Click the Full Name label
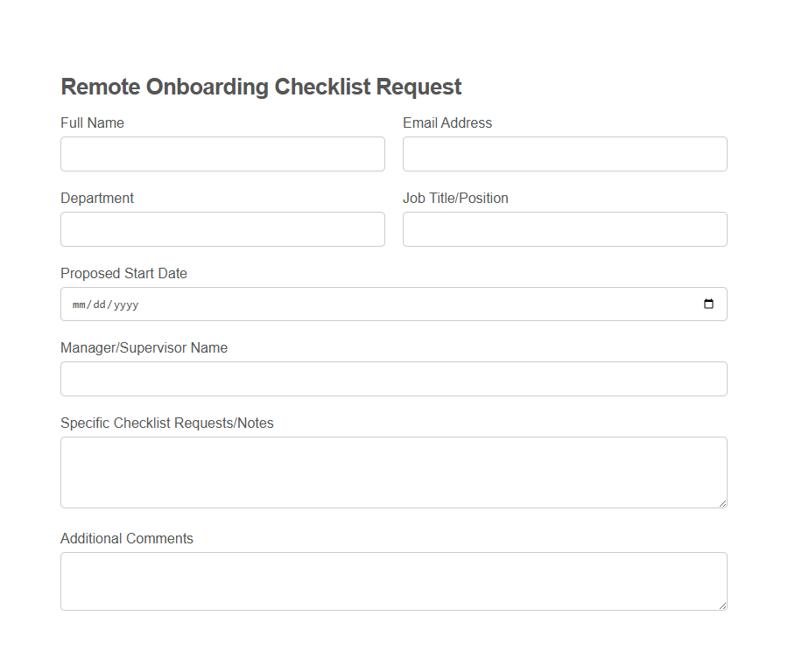 92,122
